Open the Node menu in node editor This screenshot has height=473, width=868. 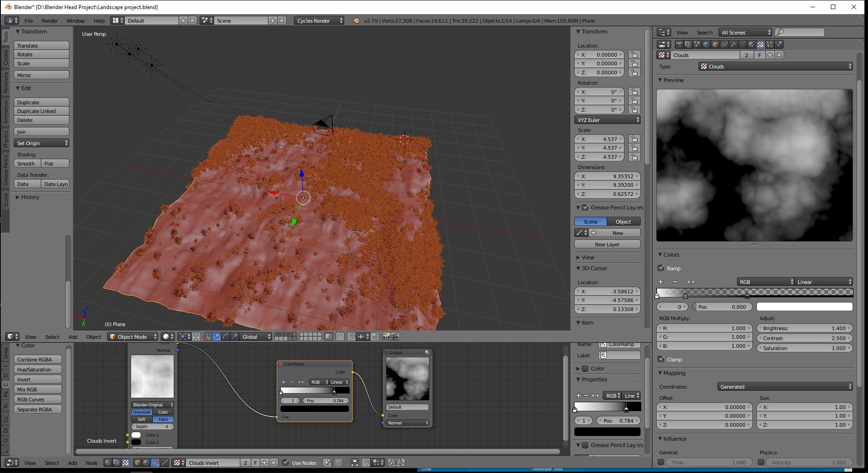[92, 463]
